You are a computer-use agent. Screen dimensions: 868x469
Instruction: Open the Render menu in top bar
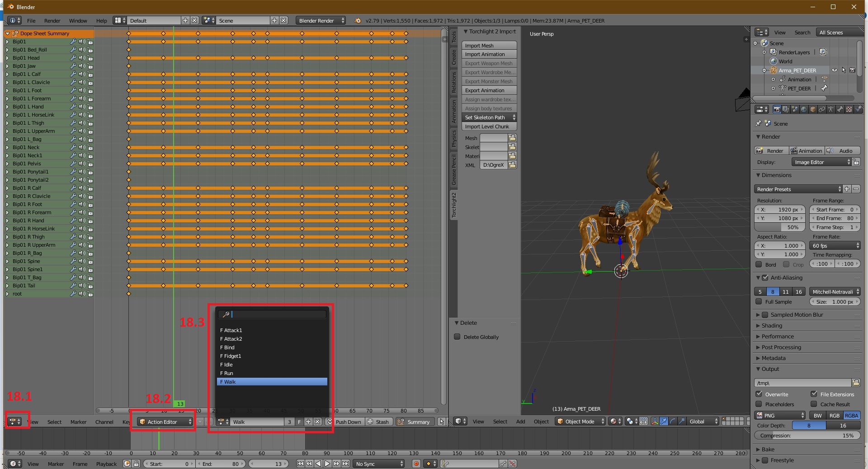(52, 21)
